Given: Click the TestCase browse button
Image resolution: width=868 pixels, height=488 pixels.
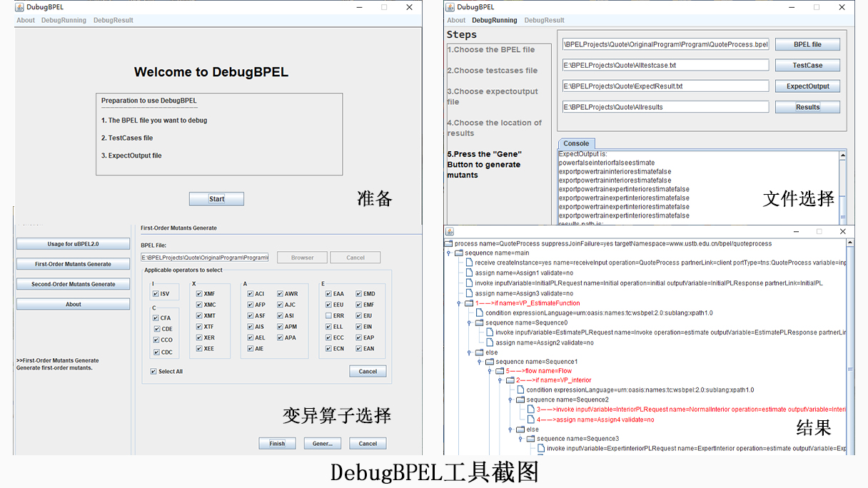Looking at the screenshot, I should (807, 65).
